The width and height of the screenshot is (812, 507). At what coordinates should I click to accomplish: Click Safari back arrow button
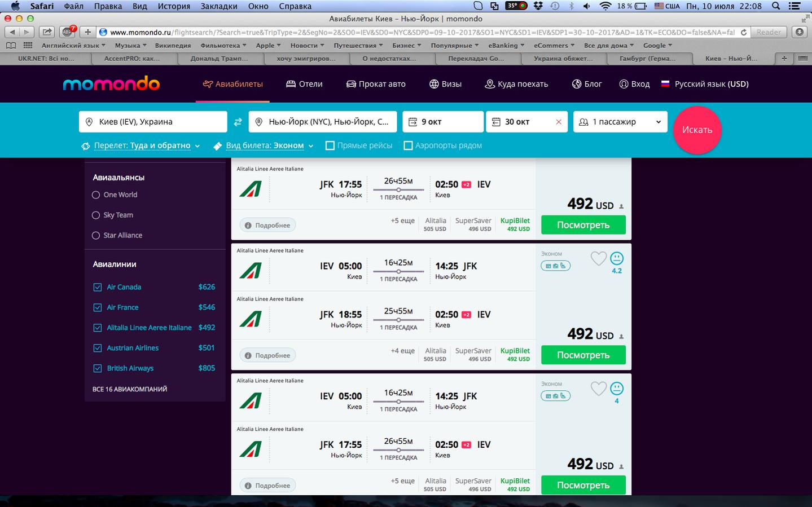[12, 32]
